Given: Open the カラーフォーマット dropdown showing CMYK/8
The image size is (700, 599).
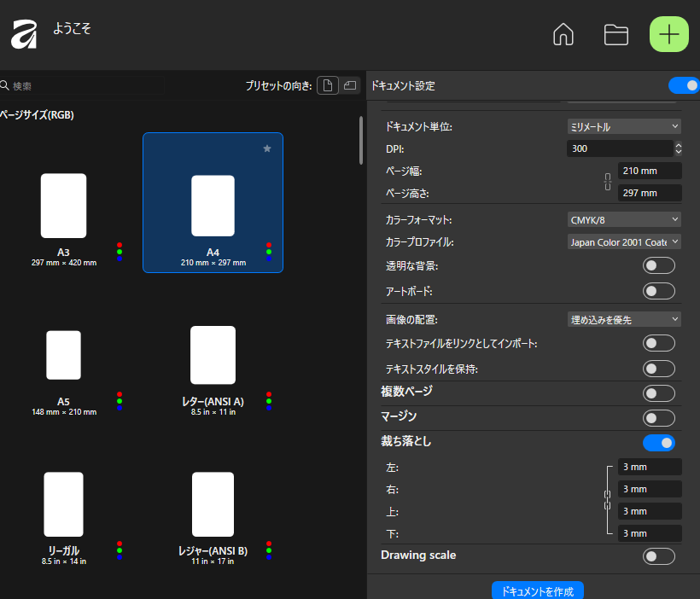Looking at the screenshot, I should (x=624, y=219).
